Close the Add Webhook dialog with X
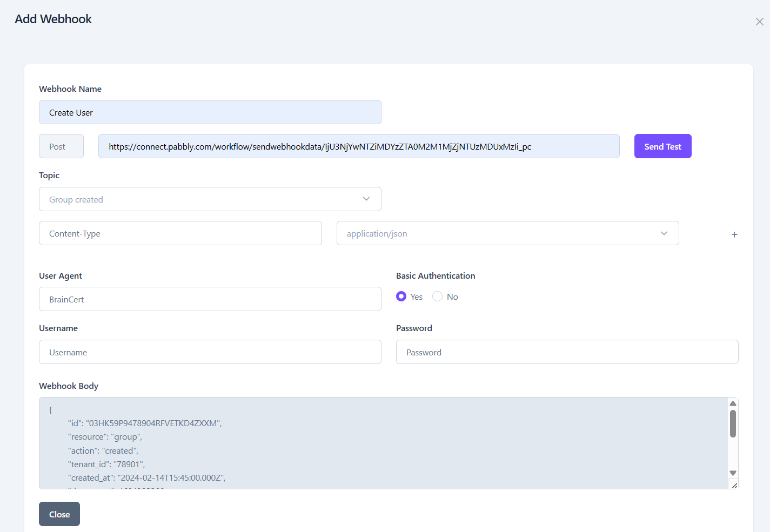This screenshot has height=532, width=770. click(x=759, y=22)
